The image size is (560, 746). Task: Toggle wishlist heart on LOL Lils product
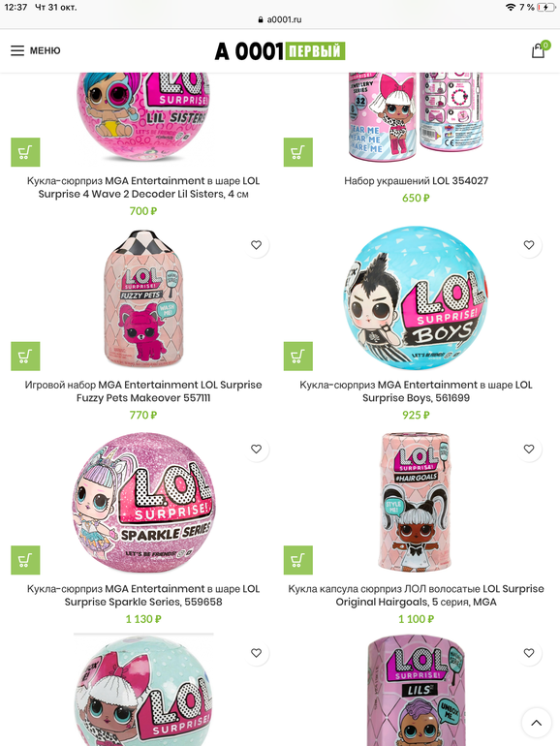click(x=529, y=653)
